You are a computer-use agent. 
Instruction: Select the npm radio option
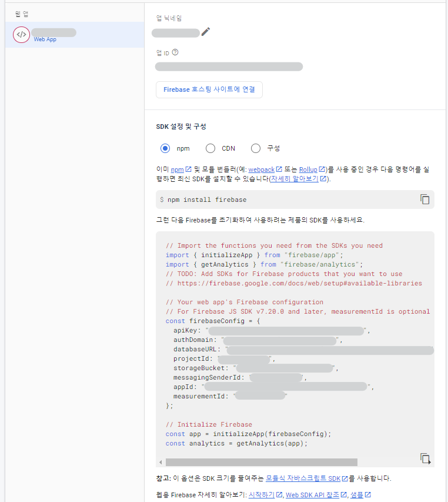point(165,148)
